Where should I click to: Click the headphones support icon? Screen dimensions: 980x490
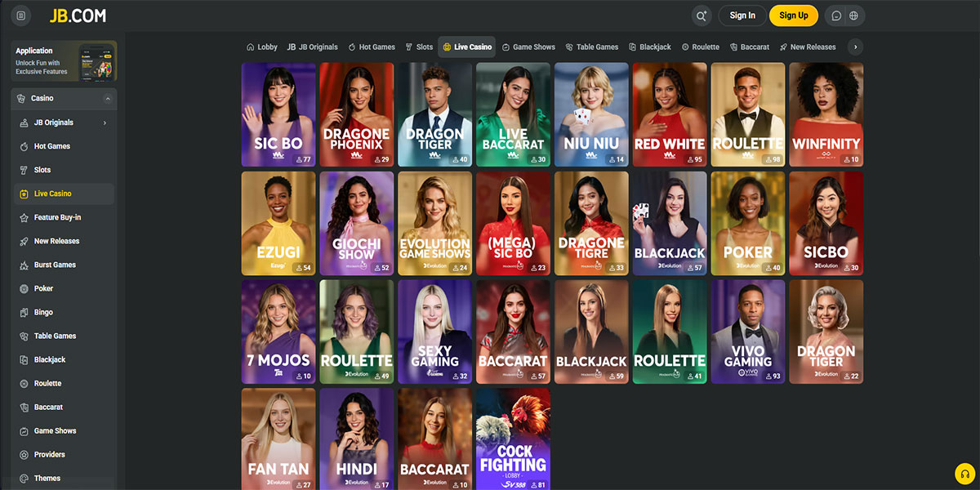pos(965,474)
